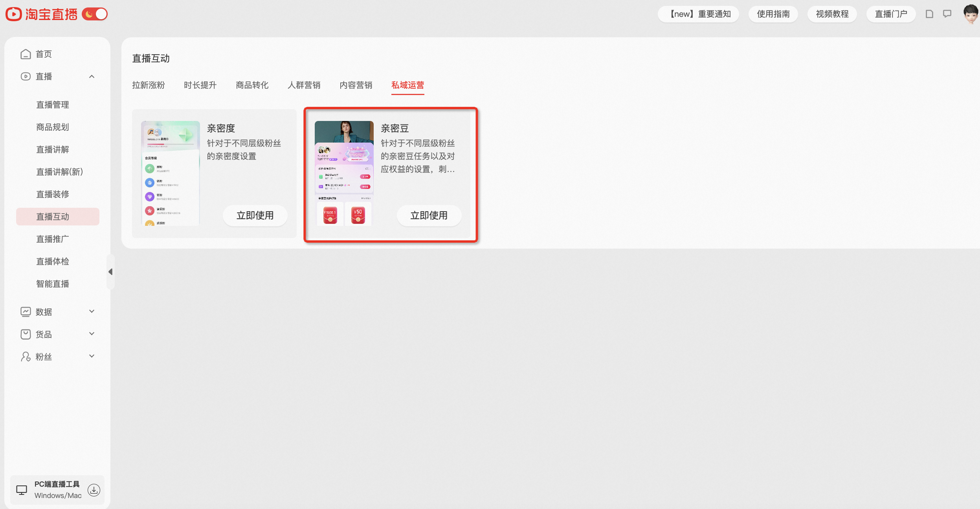Click the 首页 home icon
Image resolution: width=980 pixels, height=509 pixels.
click(x=26, y=54)
